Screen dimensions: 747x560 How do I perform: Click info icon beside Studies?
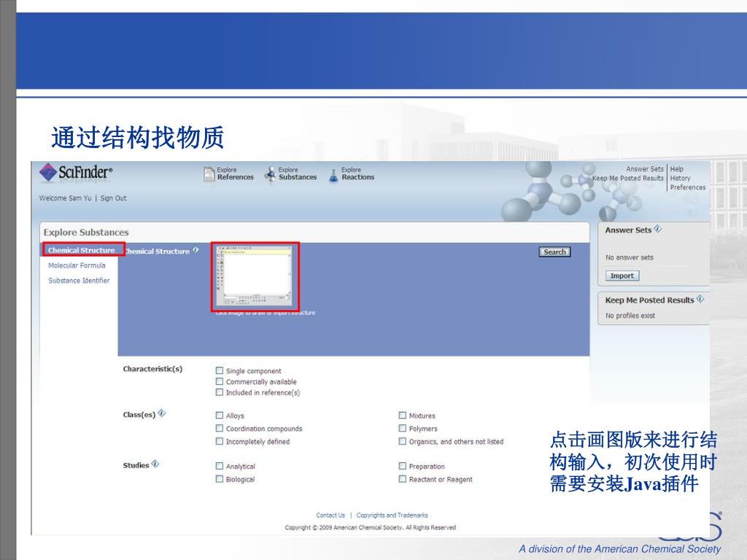tap(155, 464)
